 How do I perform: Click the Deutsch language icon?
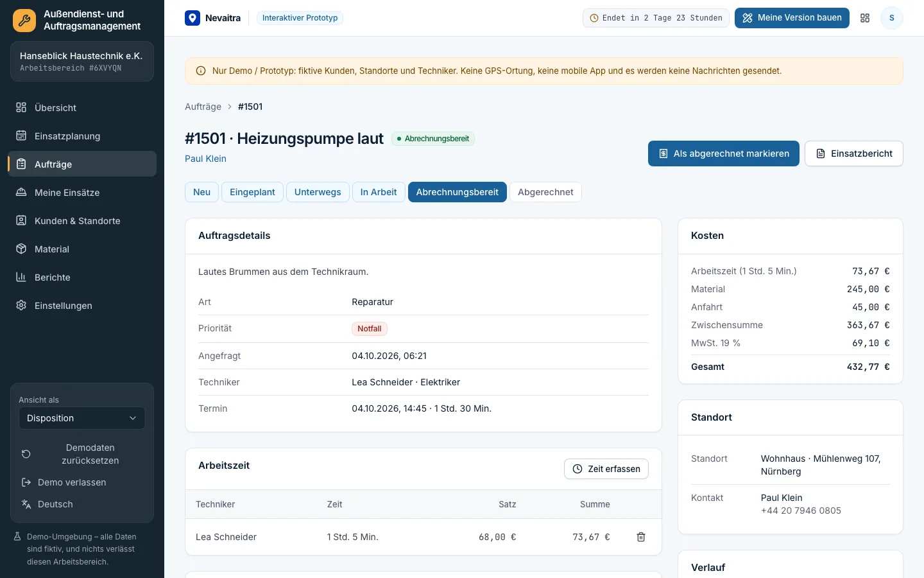click(26, 504)
